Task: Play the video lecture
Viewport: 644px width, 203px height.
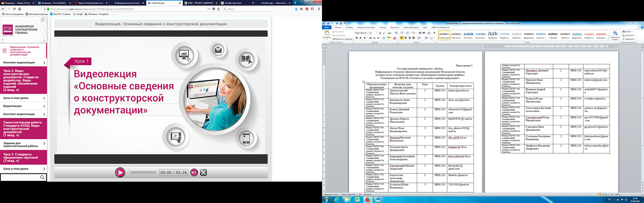Action: point(120,172)
